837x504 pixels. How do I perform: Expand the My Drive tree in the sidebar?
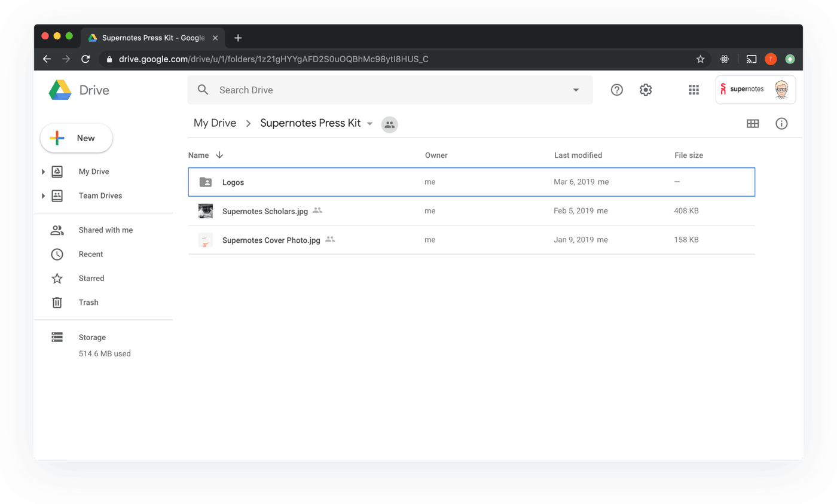43,172
